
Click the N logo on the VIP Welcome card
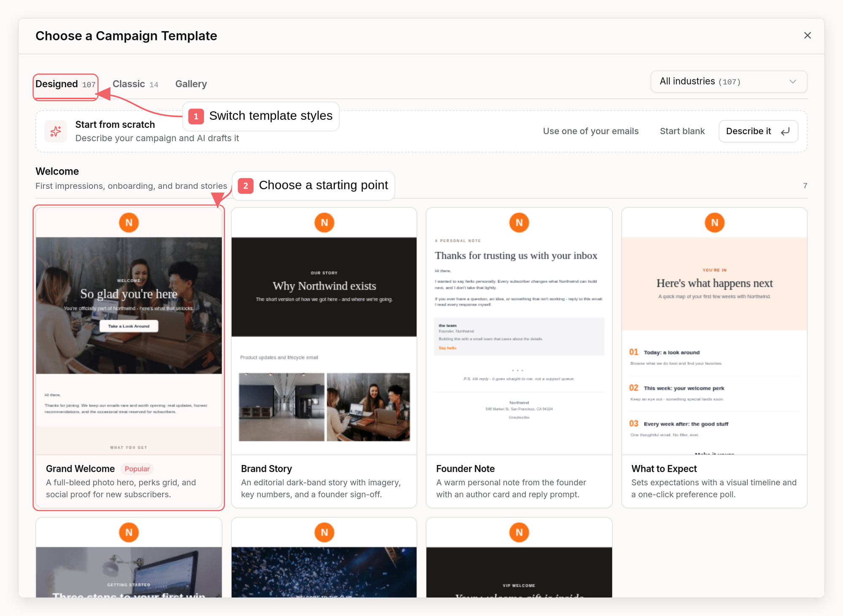(519, 533)
